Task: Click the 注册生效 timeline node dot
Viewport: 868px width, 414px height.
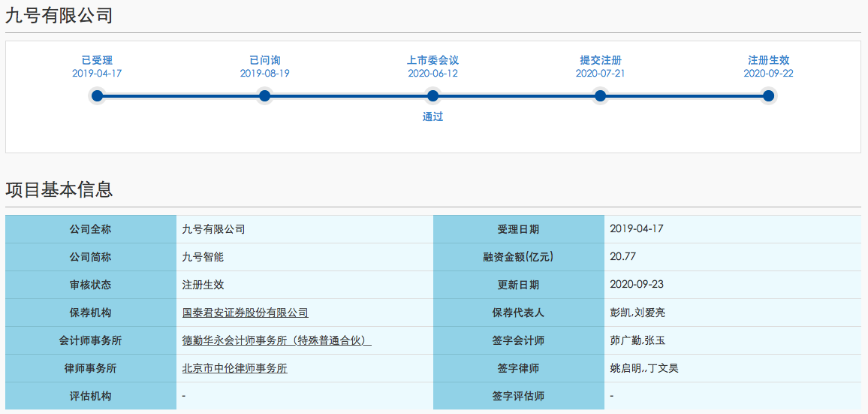Action: tap(768, 96)
